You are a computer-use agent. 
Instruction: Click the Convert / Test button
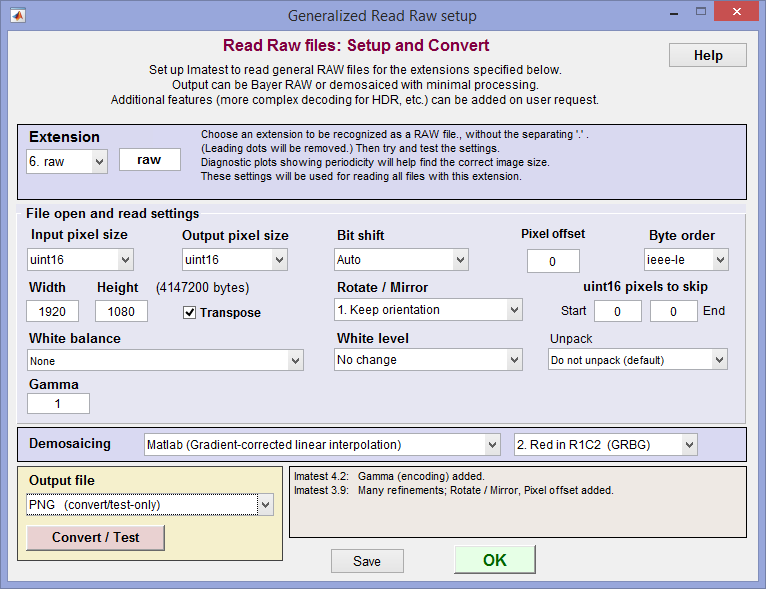95,537
